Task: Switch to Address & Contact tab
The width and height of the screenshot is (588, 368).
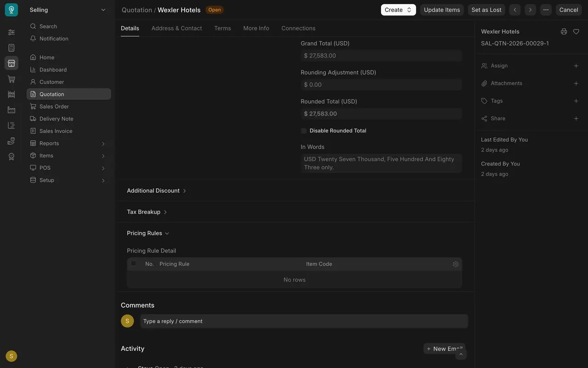Action: coord(176,28)
